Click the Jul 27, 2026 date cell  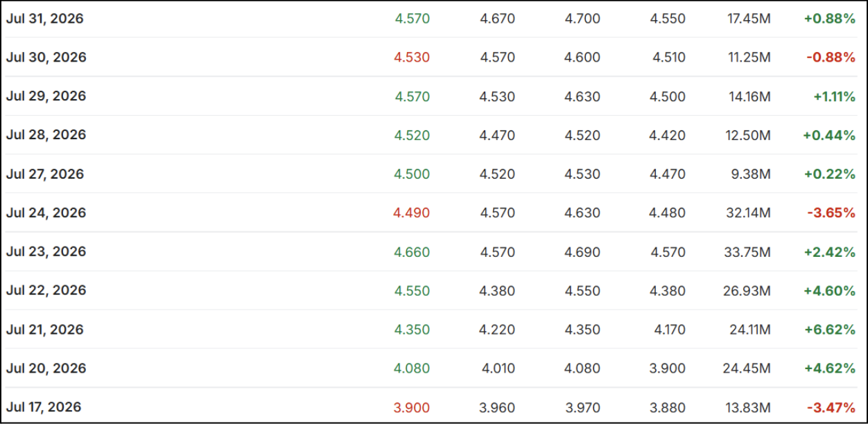click(45, 174)
